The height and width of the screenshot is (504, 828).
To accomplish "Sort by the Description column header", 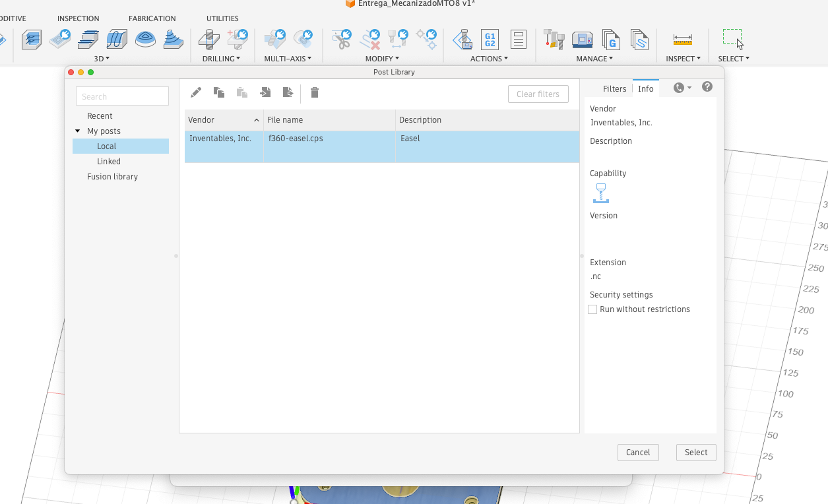I will 488,120.
